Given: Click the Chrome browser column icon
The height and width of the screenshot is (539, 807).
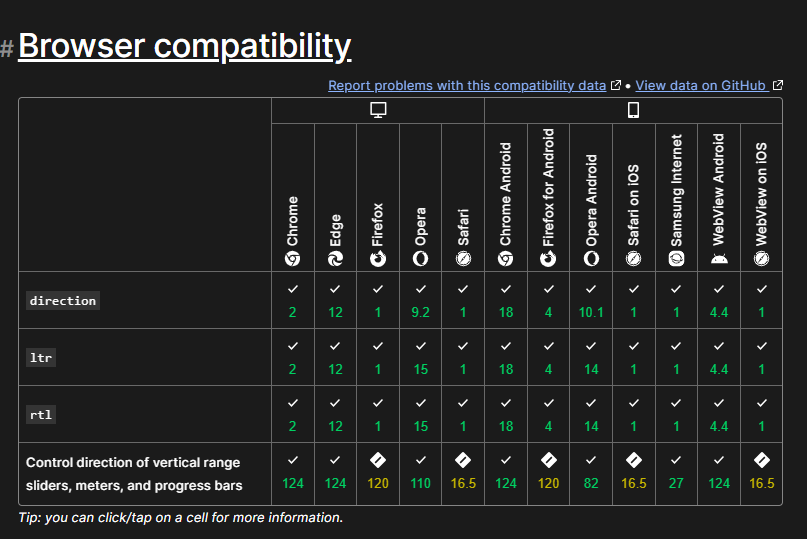Looking at the screenshot, I should pyautogui.click(x=292, y=258).
